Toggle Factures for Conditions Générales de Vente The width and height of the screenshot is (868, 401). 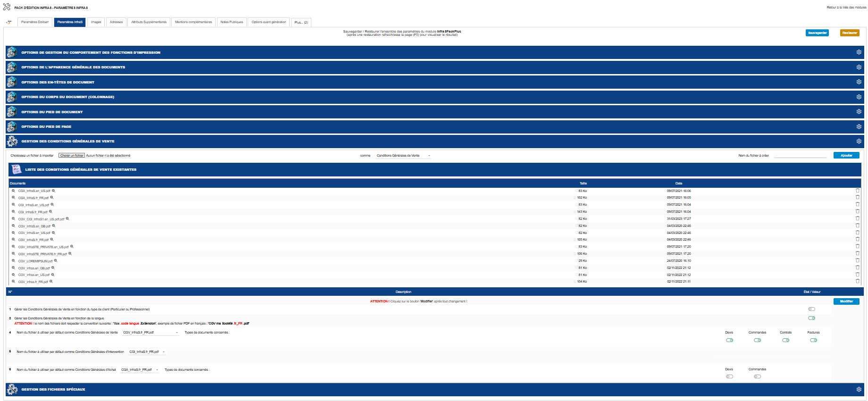pyautogui.click(x=813, y=340)
